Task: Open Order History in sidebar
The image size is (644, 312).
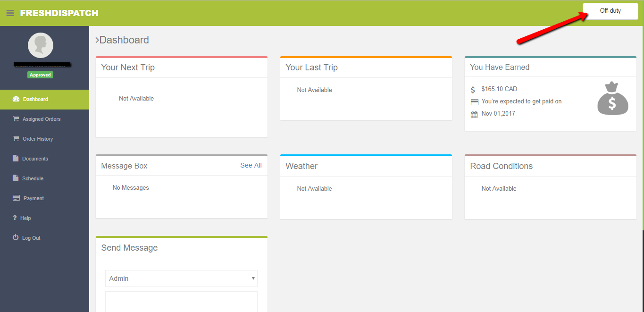Action: coord(44,139)
